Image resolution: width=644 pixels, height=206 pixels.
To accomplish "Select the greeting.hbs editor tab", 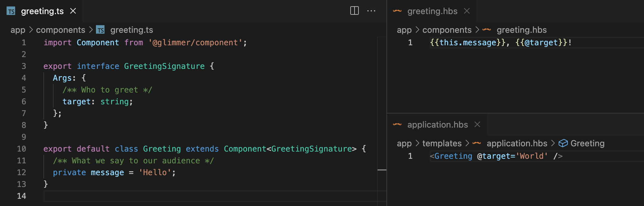I will pos(432,11).
